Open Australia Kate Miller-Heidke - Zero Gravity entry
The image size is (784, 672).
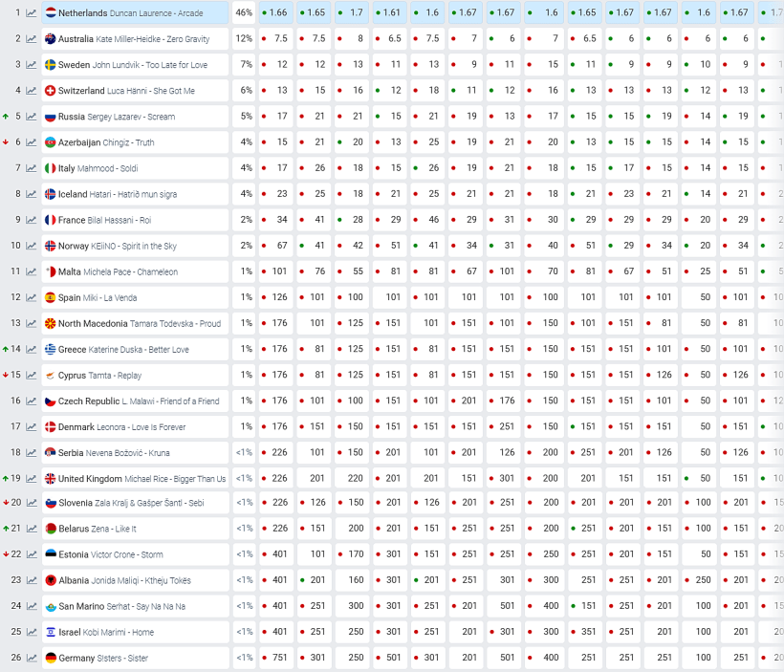coord(135,39)
